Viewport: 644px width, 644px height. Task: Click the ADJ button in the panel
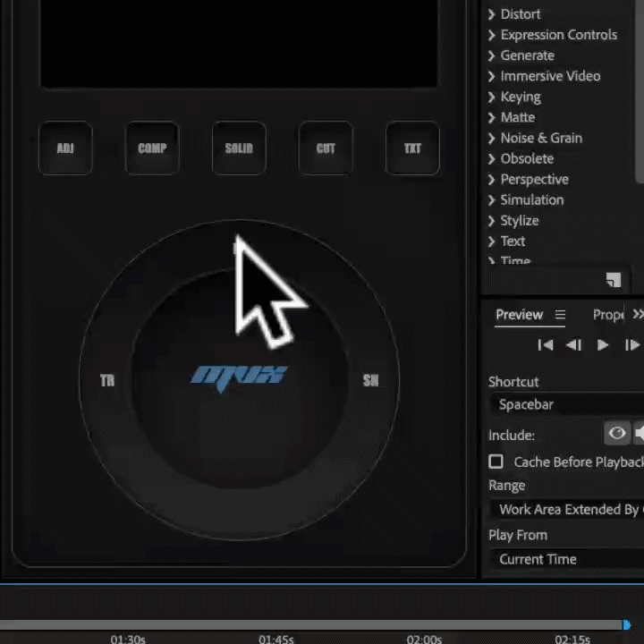point(65,148)
